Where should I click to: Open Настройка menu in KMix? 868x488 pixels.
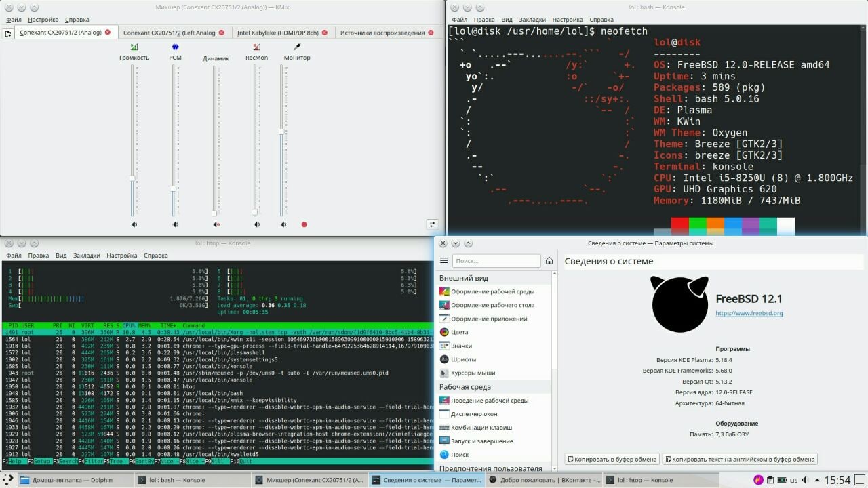coord(43,20)
